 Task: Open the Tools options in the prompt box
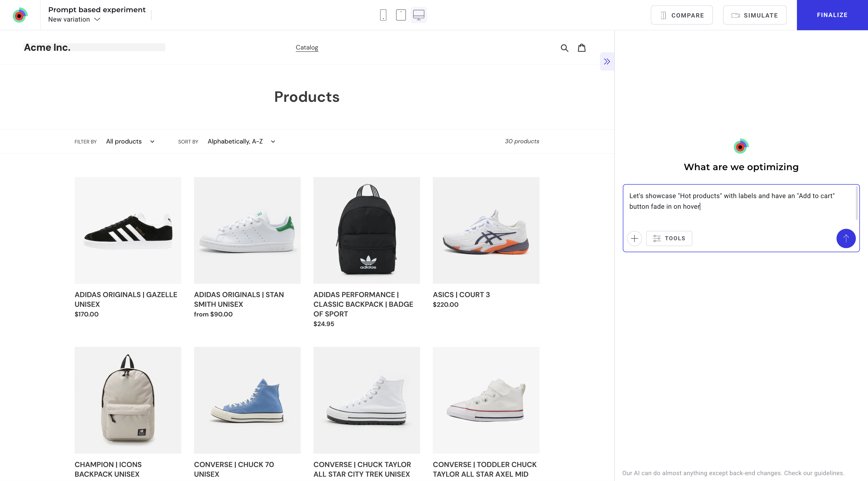click(669, 238)
